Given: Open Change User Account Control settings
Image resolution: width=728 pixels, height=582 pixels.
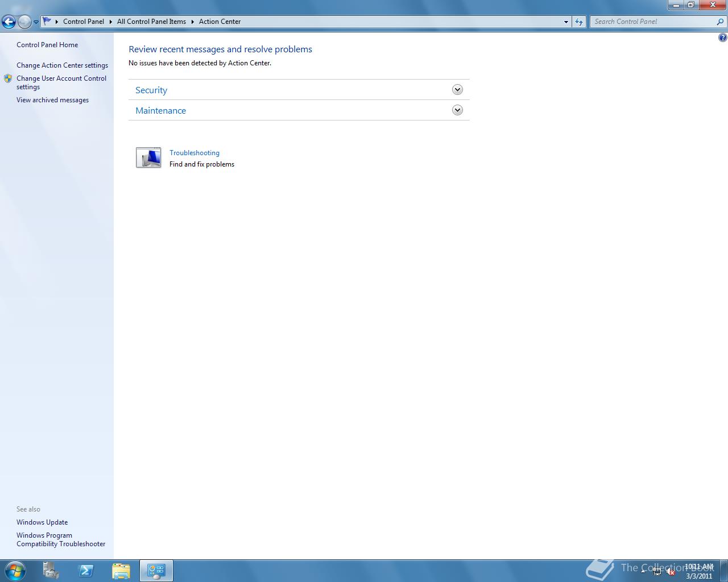Looking at the screenshot, I should point(61,82).
